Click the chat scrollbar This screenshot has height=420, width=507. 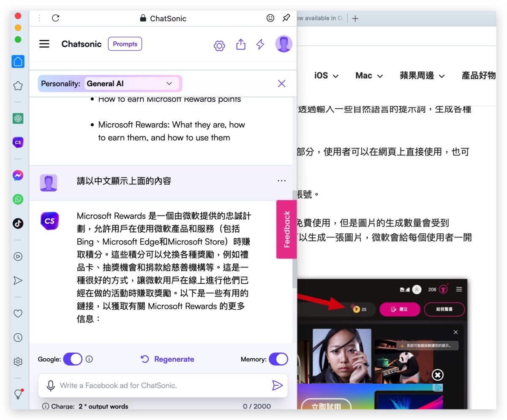pos(294,239)
